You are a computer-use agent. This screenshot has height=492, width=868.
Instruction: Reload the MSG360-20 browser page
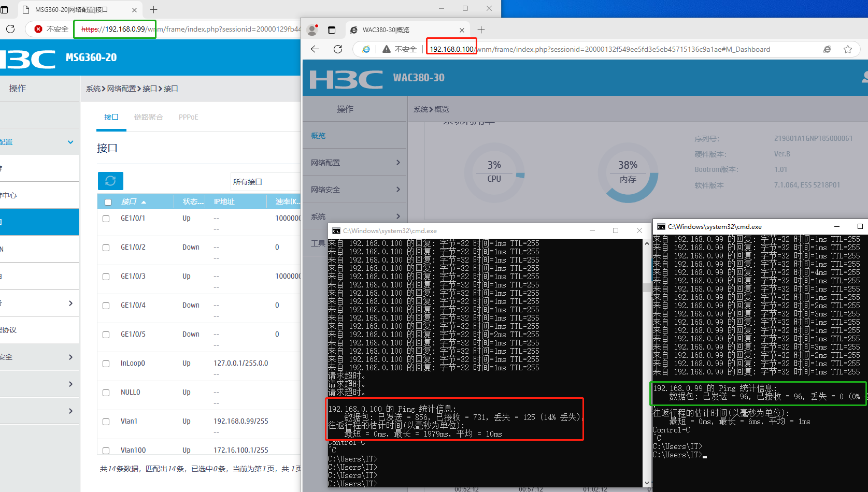(10, 29)
